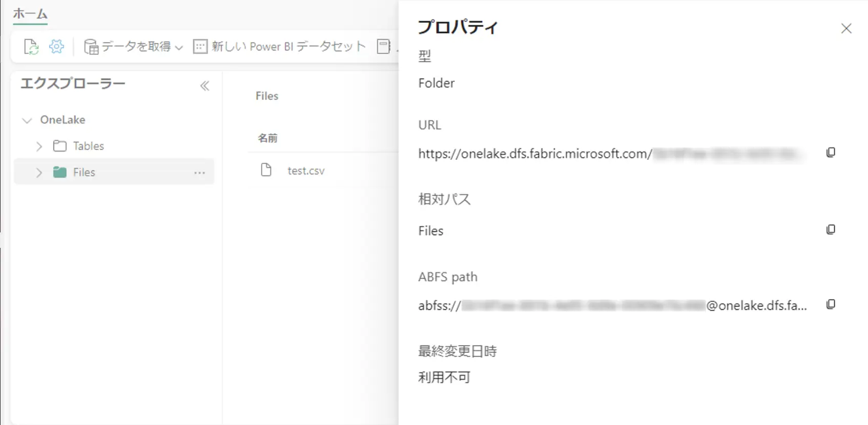Select Files folder in explorer

114,172
